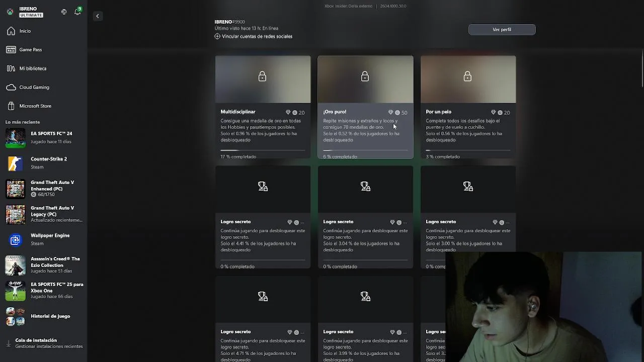
Task: Click the Xbox logo icon
Action: tap(10, 12)
